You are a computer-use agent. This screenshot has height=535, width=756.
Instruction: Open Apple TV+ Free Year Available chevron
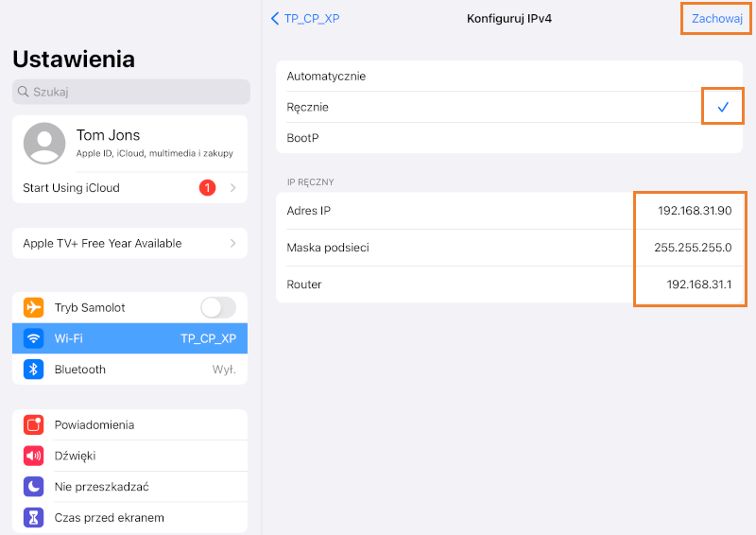point(232,243)
